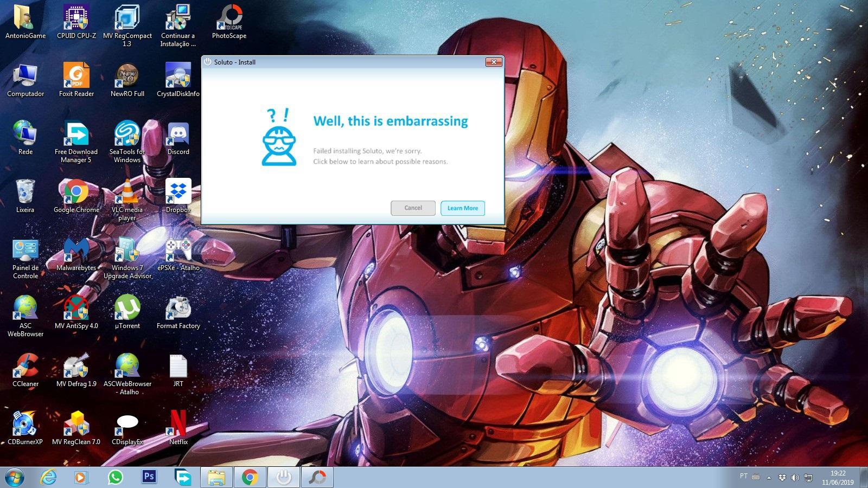
Task: Select ePSXe - Atalho shortcut
Action: click(x=178, y=254)
